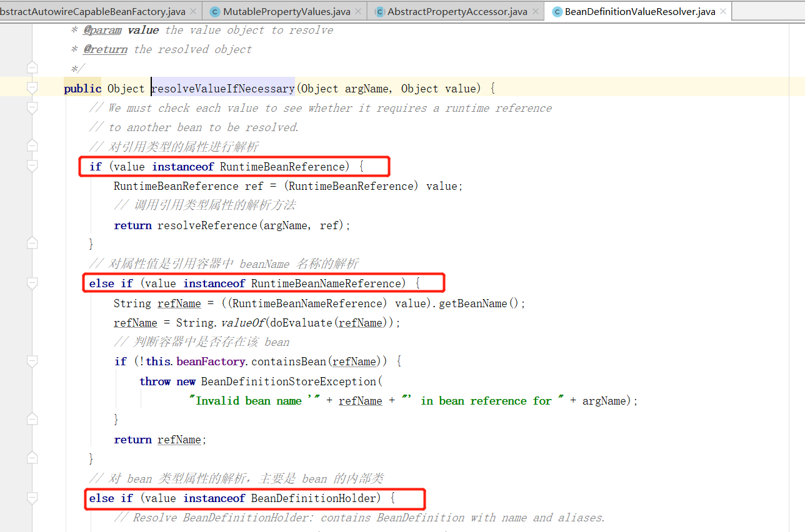Collapse the 'else if RuntimeBeanNameReference' block
Screen dimensions: 805x532
point(32,283)
